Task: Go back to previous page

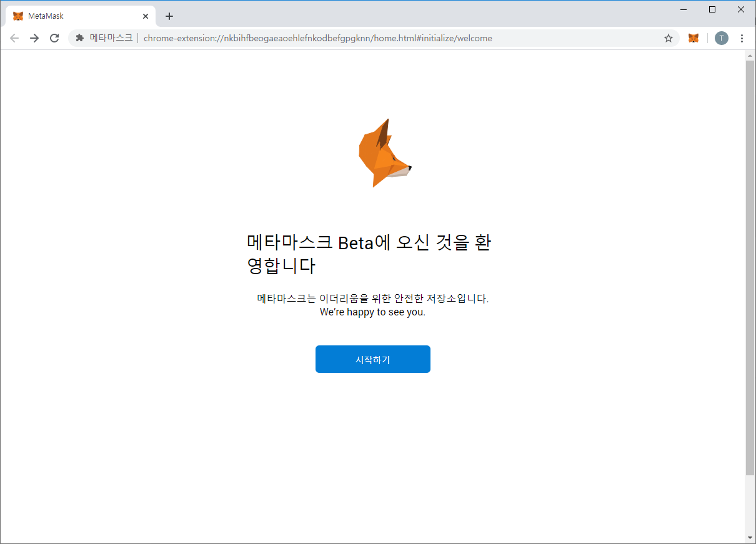Action: 14,38
